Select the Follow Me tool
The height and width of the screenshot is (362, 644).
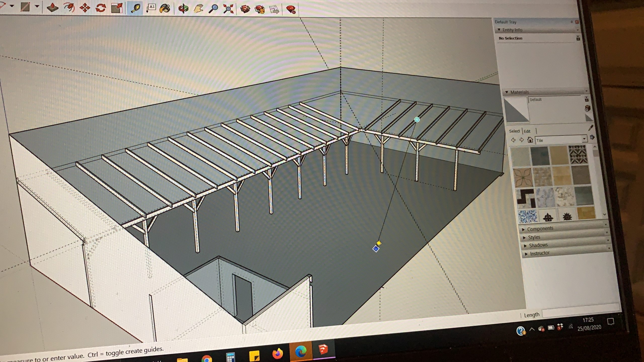[69, 8]
